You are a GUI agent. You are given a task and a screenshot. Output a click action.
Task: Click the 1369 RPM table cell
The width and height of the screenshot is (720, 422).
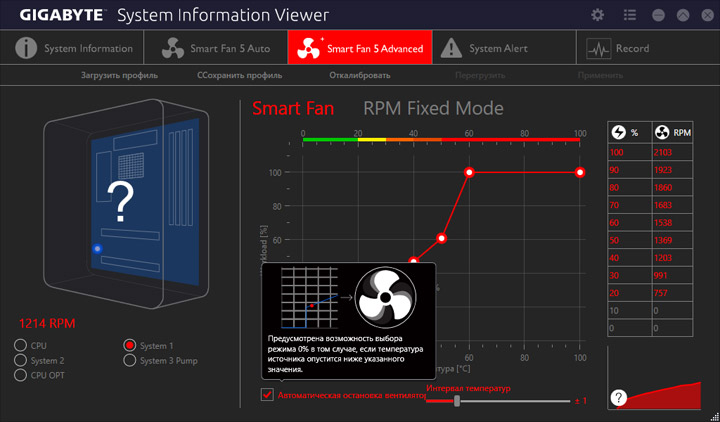[x=672, y=240]
